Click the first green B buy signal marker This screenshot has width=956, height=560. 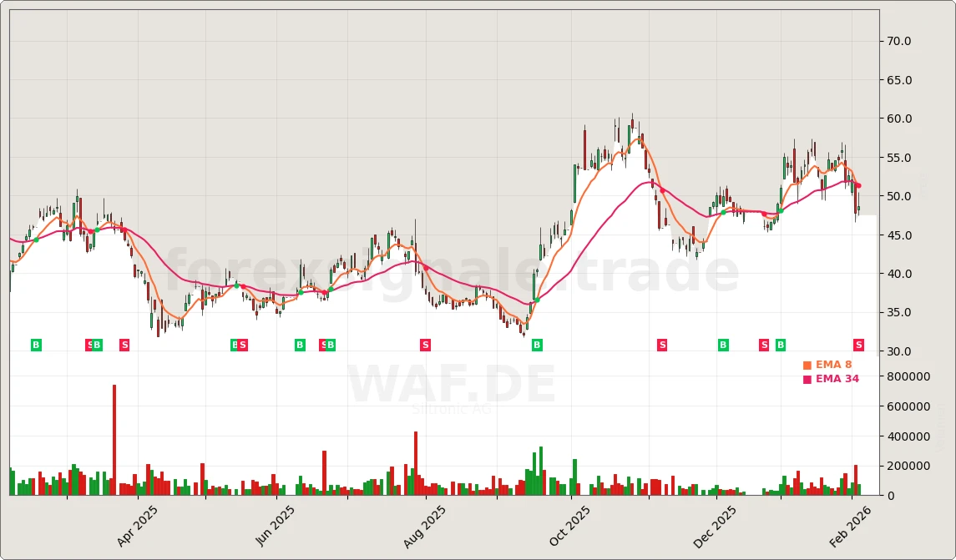[36, 344]
